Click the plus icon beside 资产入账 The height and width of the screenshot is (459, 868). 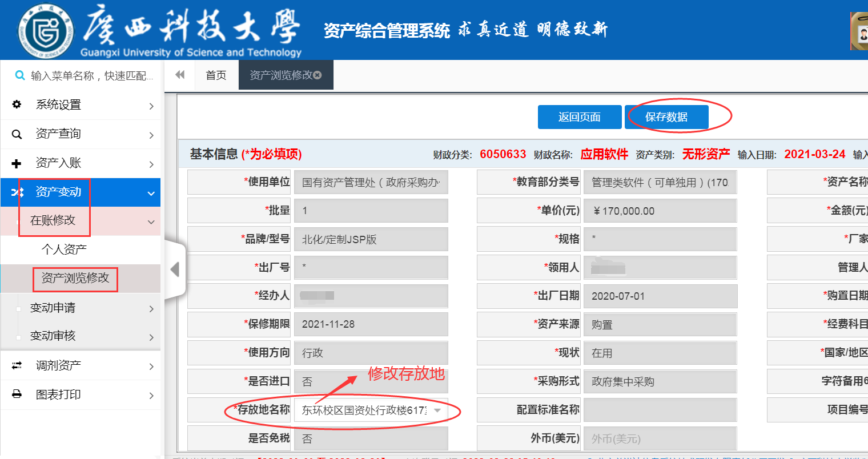(17, 164)
